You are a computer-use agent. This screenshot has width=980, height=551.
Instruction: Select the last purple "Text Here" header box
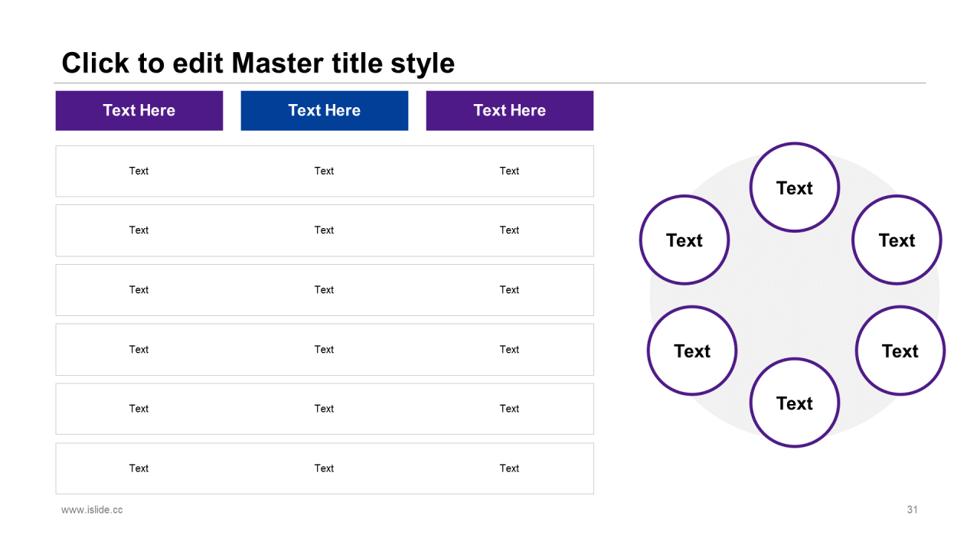[x=509, y=111]
